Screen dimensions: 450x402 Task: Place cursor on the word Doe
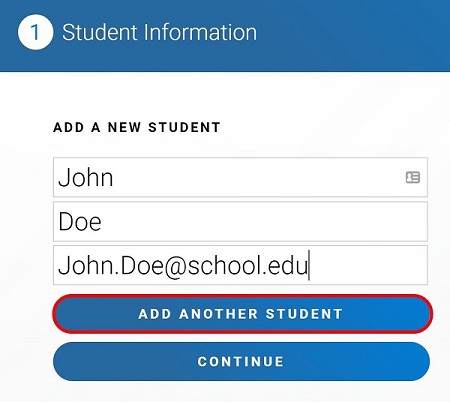[x=80, y=222]
